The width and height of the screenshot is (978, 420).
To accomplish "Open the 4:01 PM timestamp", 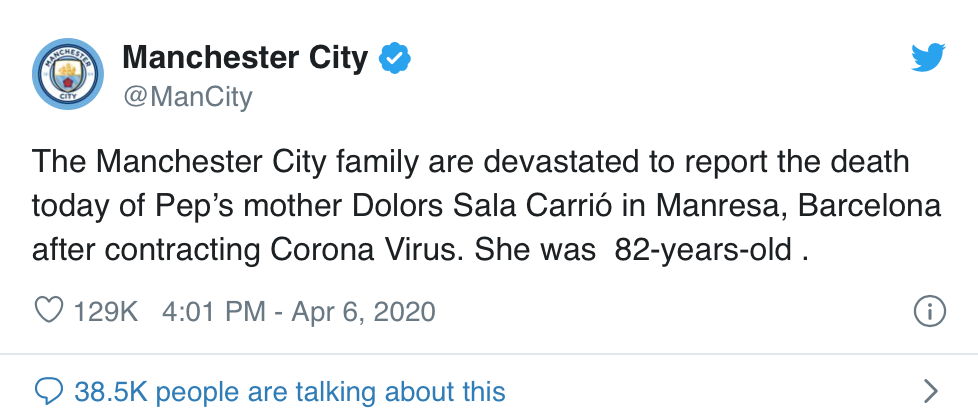I will pos(214,311).
